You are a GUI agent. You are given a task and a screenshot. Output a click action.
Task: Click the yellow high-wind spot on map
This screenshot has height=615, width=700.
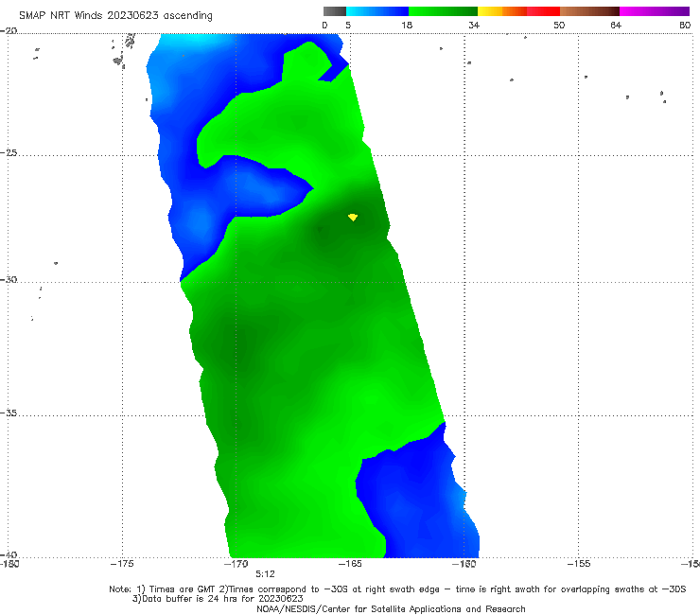click(x=353, y=217)
